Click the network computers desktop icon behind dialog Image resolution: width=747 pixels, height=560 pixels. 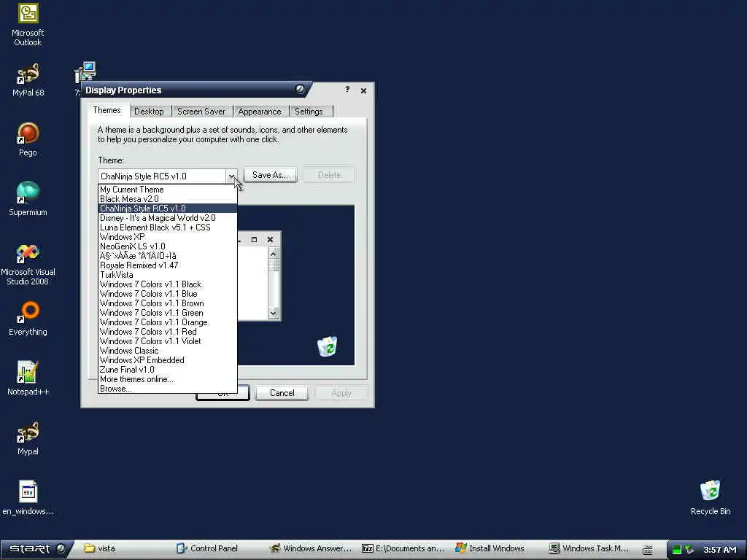(86, 72)
